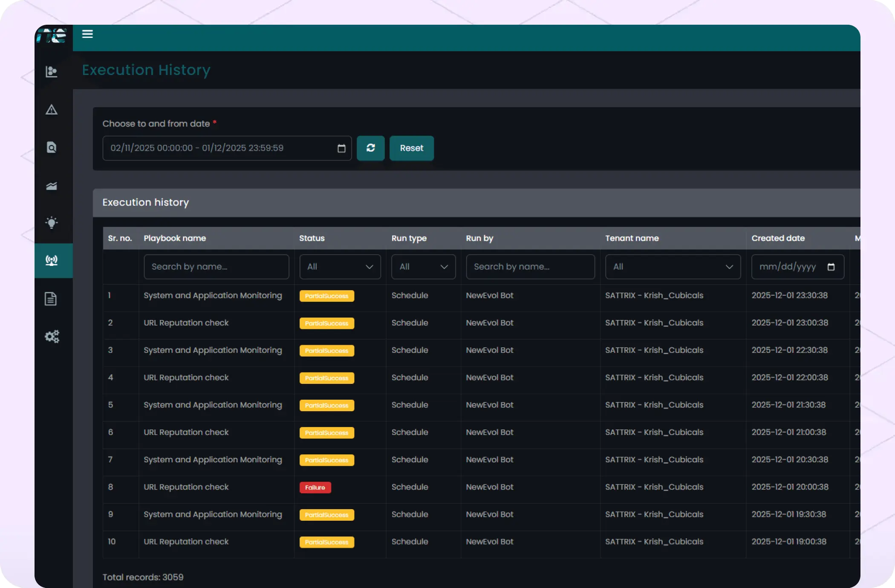Click the Playbook name search field
This screenshot has width=895, height=588.
[216, 267]
